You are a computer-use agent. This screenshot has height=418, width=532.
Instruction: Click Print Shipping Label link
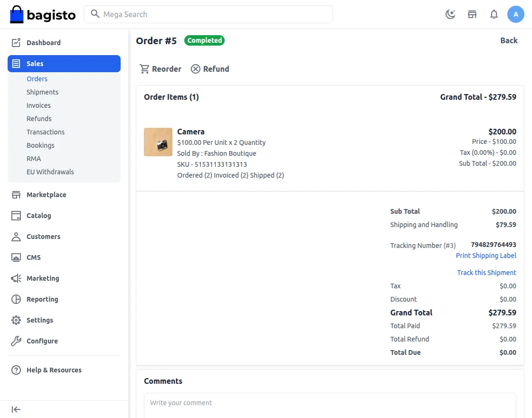click(486, 256)
